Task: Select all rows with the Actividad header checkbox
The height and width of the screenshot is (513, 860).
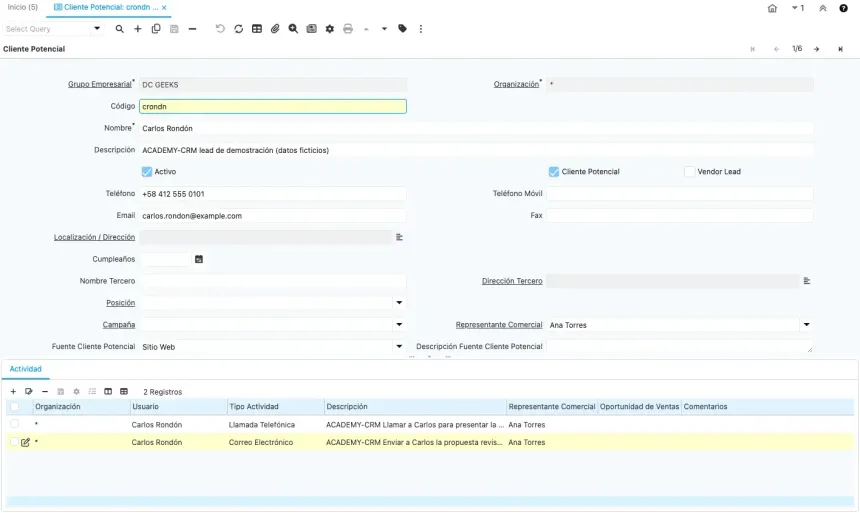Action: [x=15, y=407]
